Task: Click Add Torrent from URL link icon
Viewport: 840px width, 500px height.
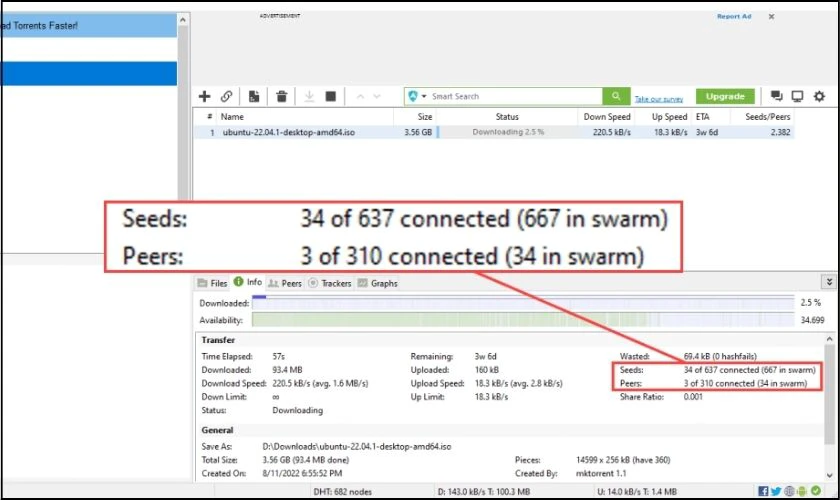Action: click(227, 96)
